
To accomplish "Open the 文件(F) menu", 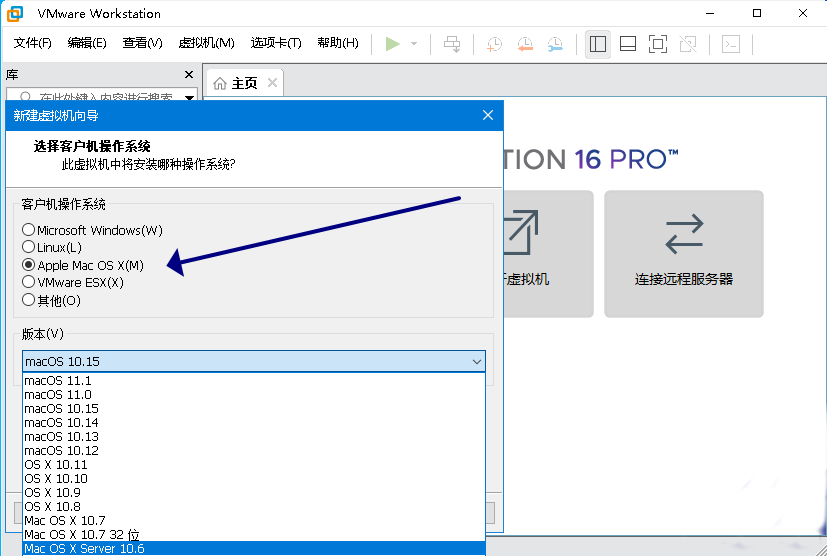I will [32, 43].
